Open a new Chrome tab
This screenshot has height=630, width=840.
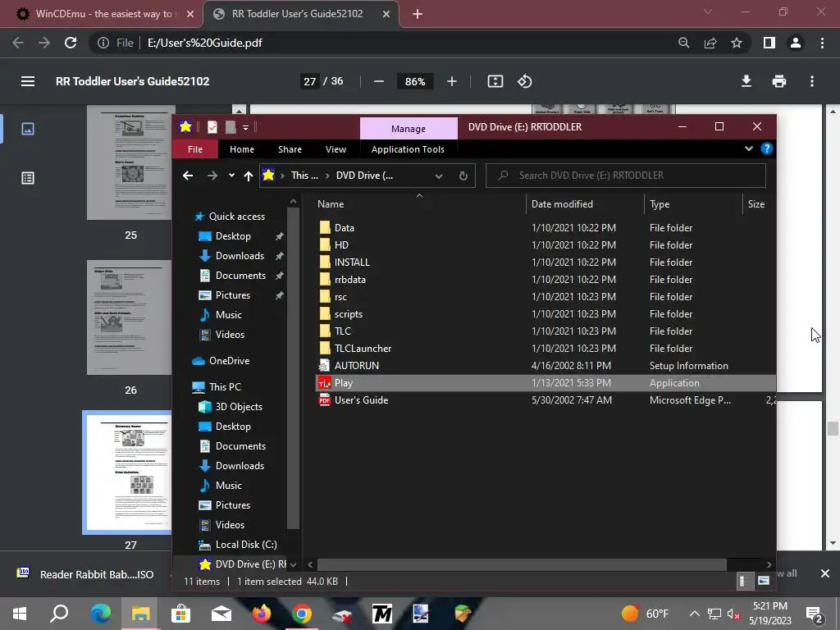(418, 14)
